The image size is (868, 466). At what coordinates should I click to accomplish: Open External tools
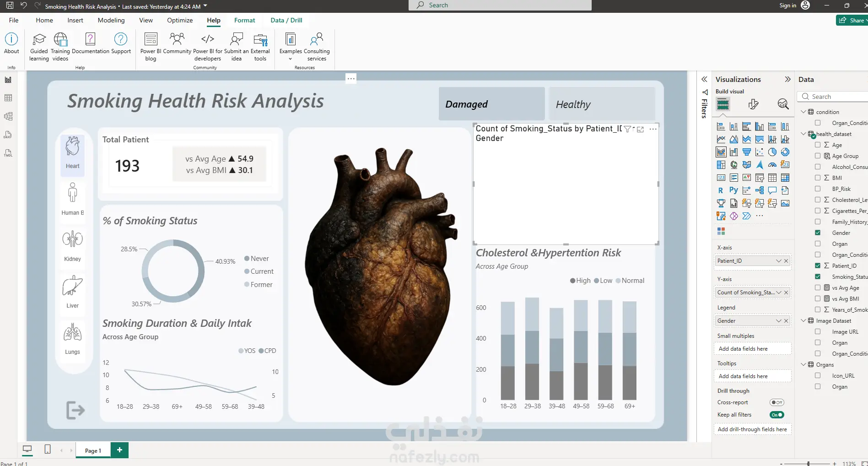coord(260,47)
